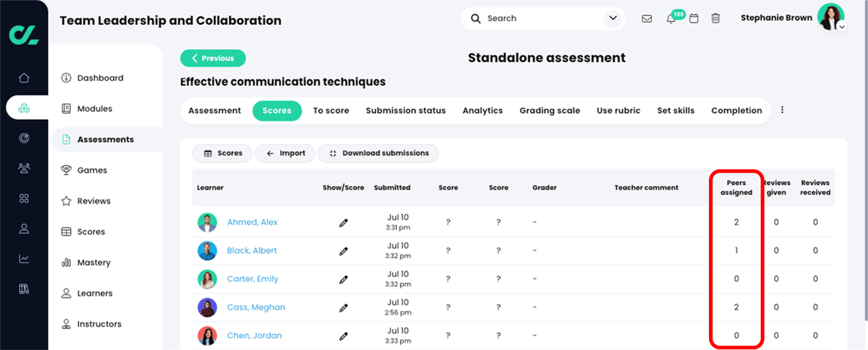Open the messages envelope icon

(646, 18)
